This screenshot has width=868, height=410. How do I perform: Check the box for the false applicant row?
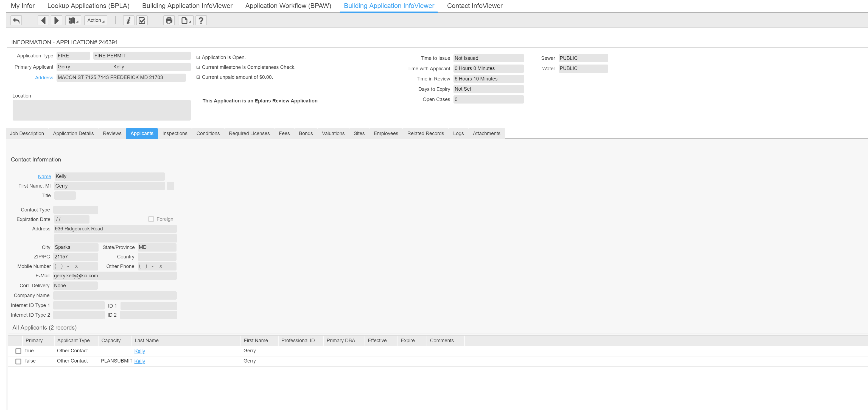[19, 361]
